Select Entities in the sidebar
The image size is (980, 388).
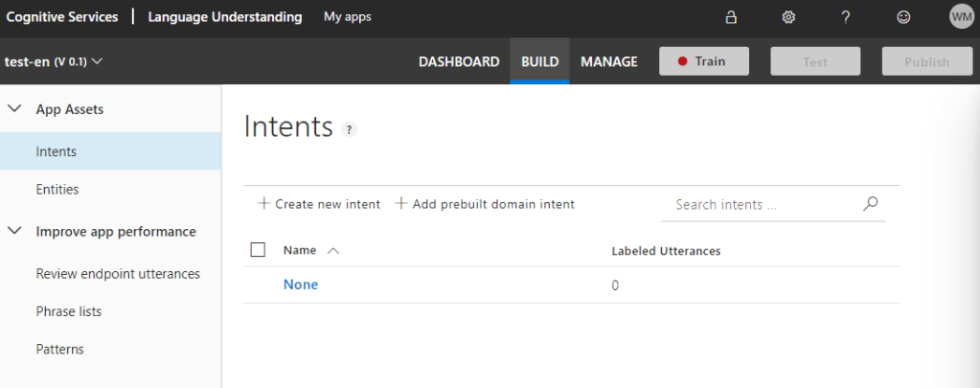coord(57,190)
